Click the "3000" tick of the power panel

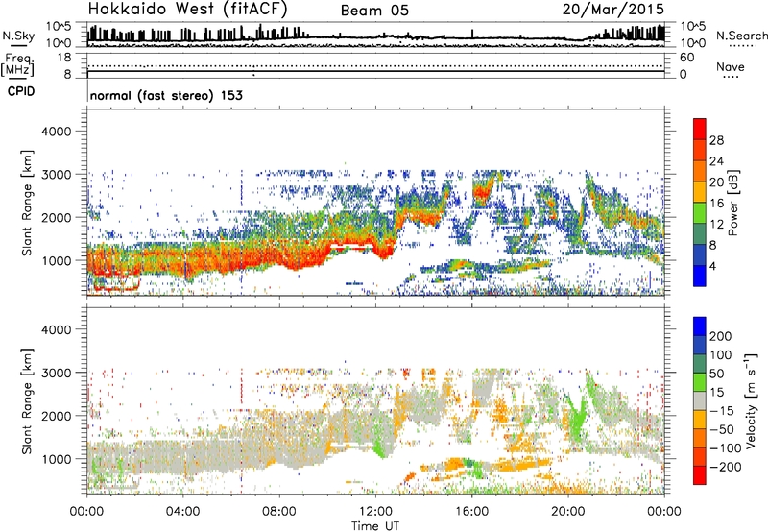[x=57, y=175]
